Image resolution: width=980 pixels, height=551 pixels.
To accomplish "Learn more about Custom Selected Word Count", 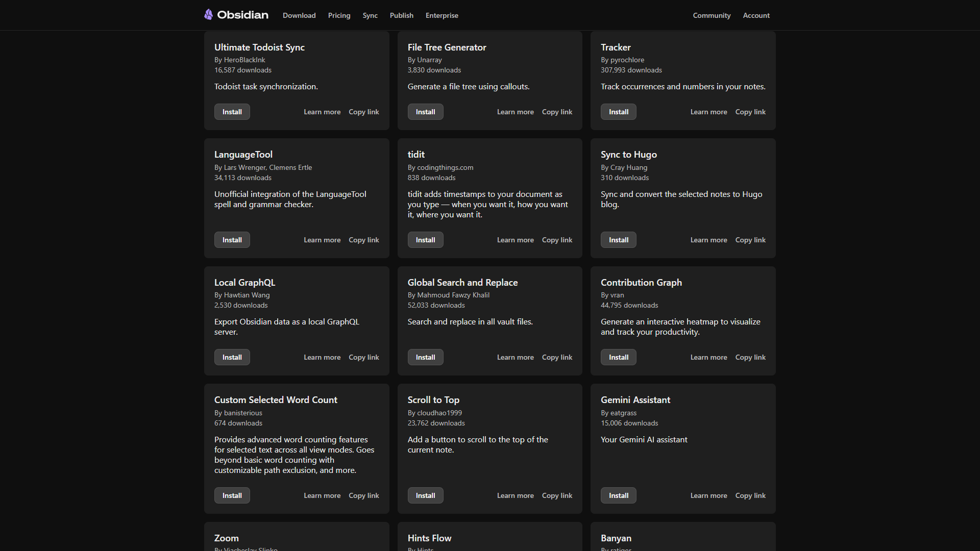I will pyautogui.click(x=322, y=495).
